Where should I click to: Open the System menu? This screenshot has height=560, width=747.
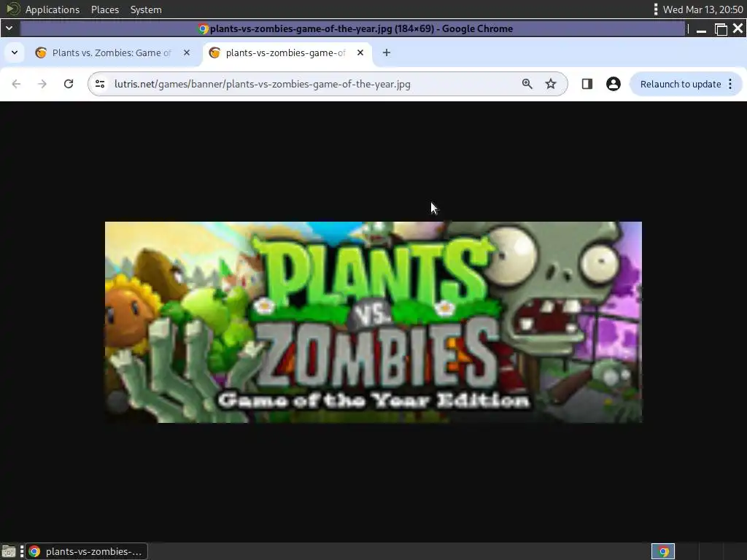pos(146,9)
